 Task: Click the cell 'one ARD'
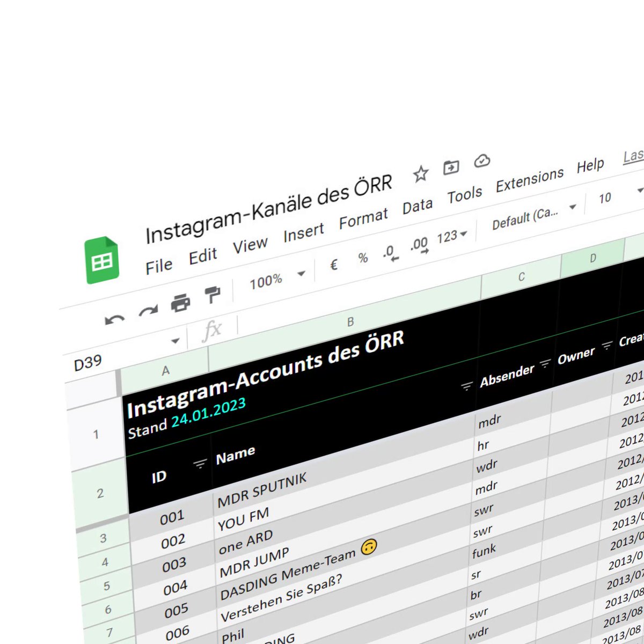246,541
